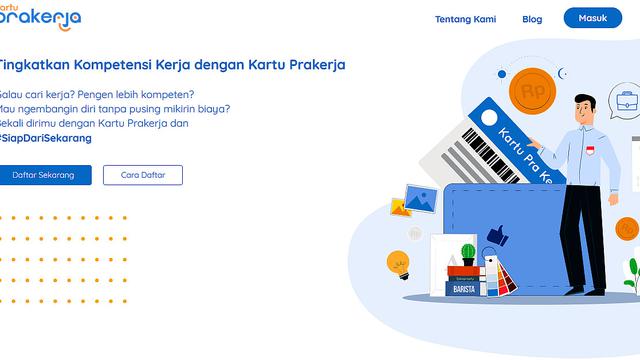Click the BARISTA book illustration
The width and height of the screenshot is (640, 360).
(x=464, y=289)
